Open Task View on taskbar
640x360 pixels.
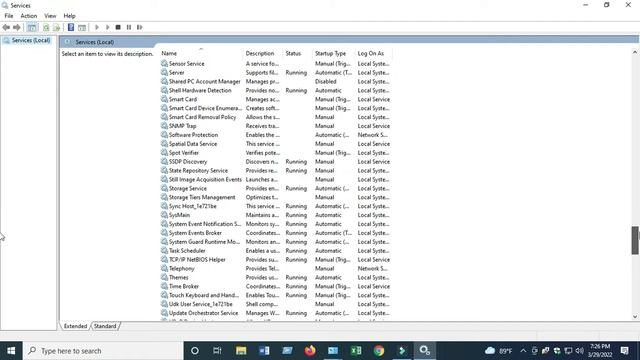tap(217, 351)
